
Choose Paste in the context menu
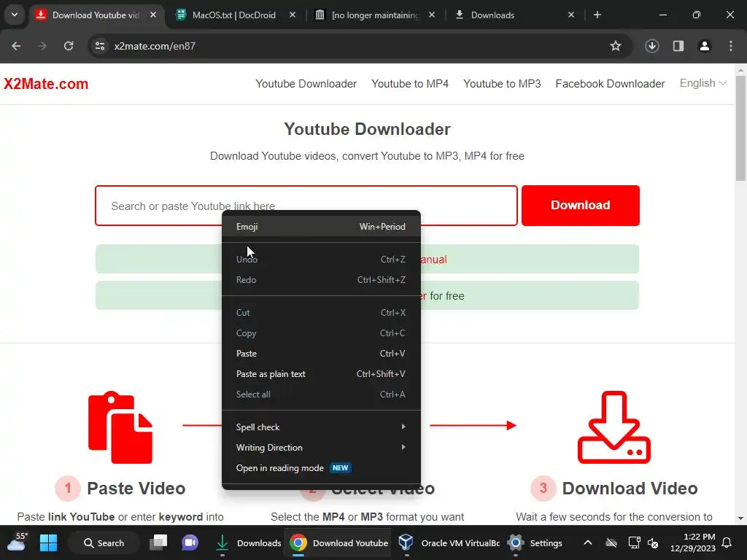click(x=321, y=354)
